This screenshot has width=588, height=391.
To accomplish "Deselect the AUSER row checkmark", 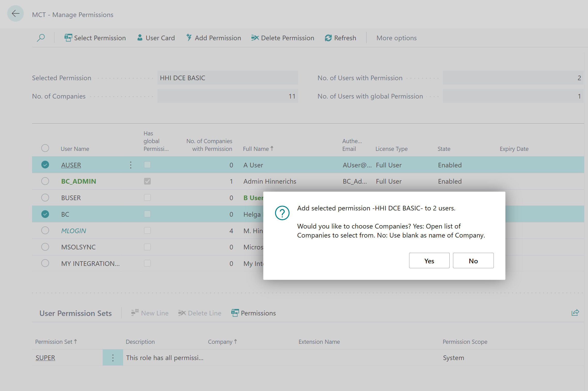I will [45, 165].
